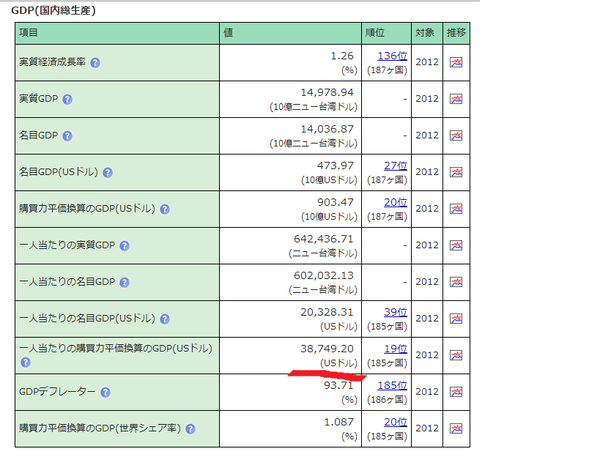Open trend chart icon for 購買力平価換算のGDP(USドル)
The height and width of the screenshot is (457, 600).
coord(456,209)
